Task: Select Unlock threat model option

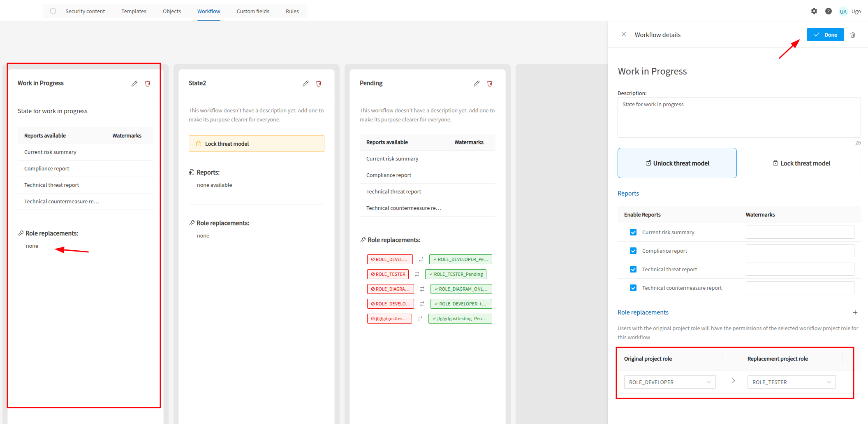Action: click(677, 163)
